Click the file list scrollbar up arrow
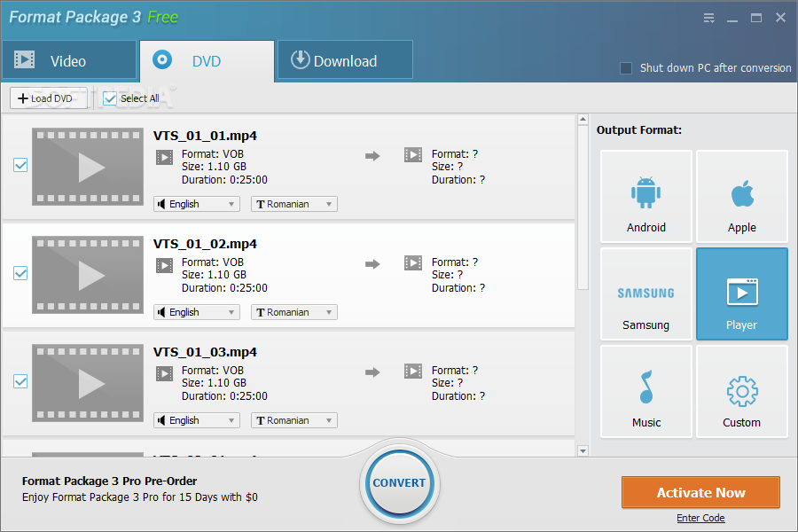 [x=583, y=120]
